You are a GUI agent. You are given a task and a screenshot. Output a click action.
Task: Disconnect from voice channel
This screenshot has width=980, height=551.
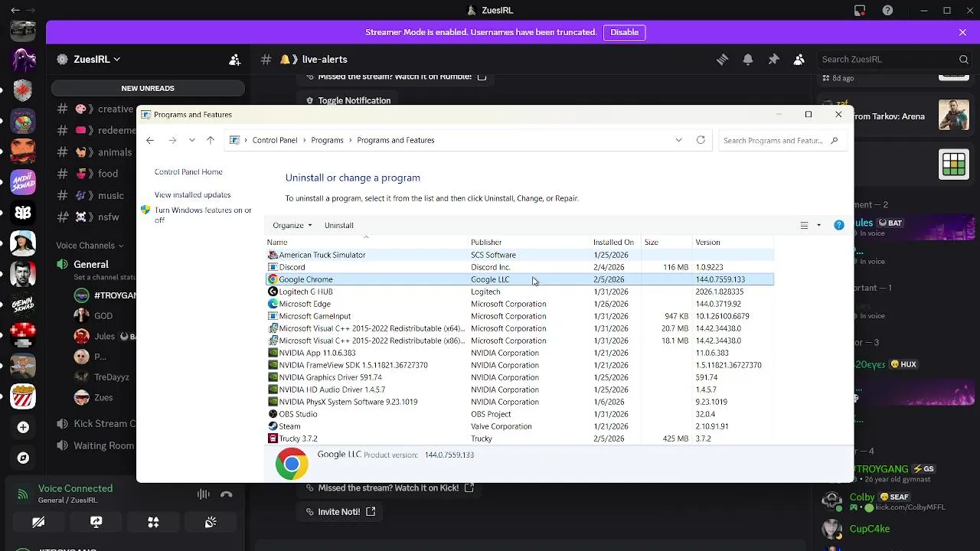(226, 494)
